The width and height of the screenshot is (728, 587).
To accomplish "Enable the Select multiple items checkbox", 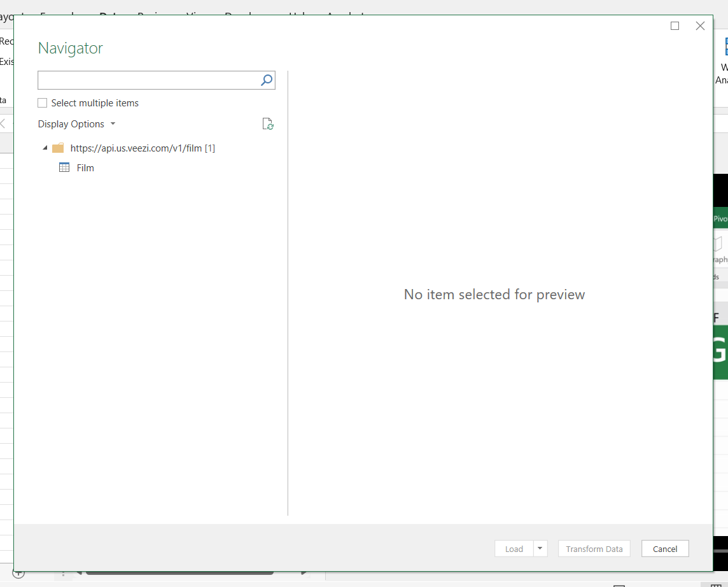I will pos(42,103).
